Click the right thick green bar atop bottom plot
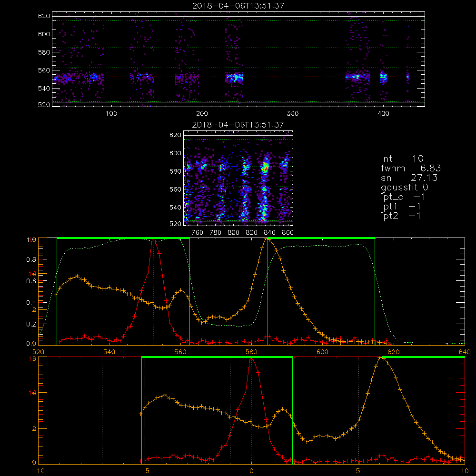The height and width of the screenshot is (476, 476). point(423,357)
